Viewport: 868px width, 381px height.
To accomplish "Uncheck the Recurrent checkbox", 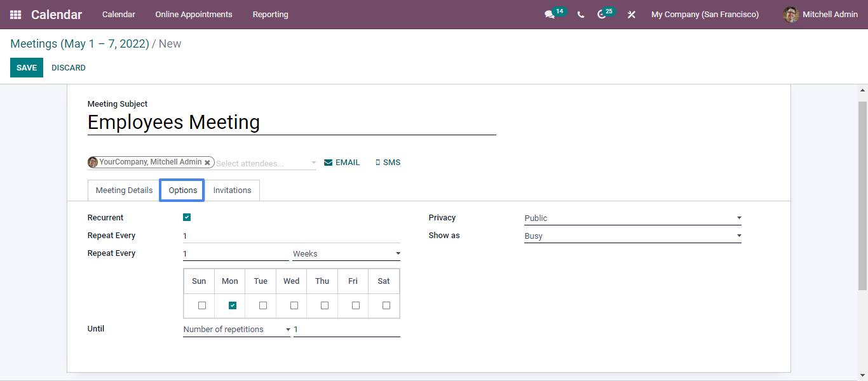I will point(187,217).
